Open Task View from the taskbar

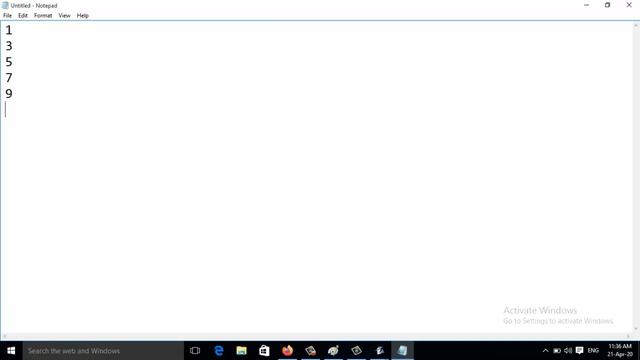195,351
